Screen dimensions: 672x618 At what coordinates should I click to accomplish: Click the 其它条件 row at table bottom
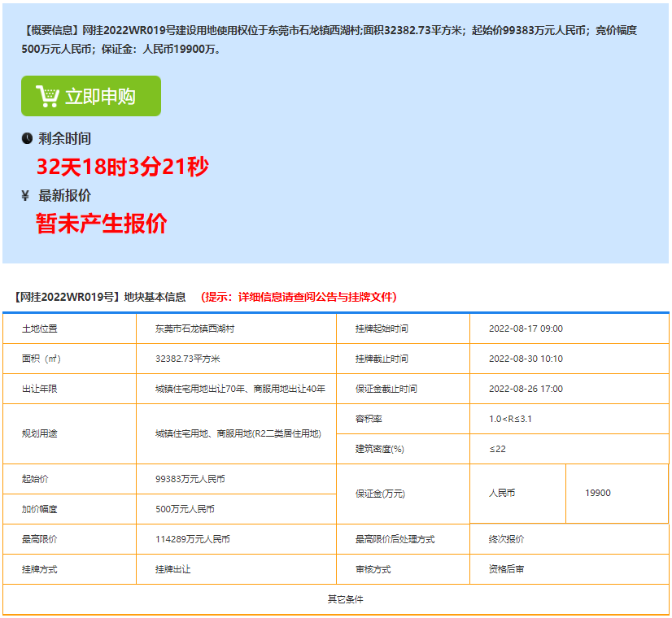[x=336, y=599]
